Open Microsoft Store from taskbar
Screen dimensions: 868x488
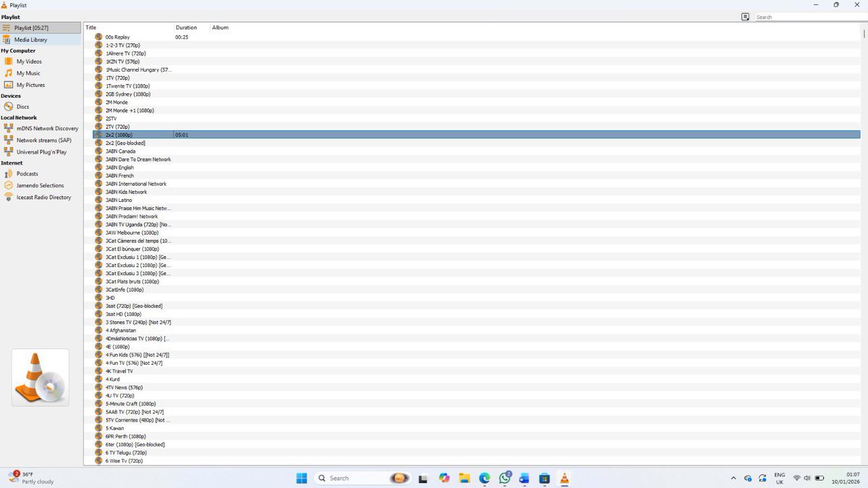click(545, 478)
